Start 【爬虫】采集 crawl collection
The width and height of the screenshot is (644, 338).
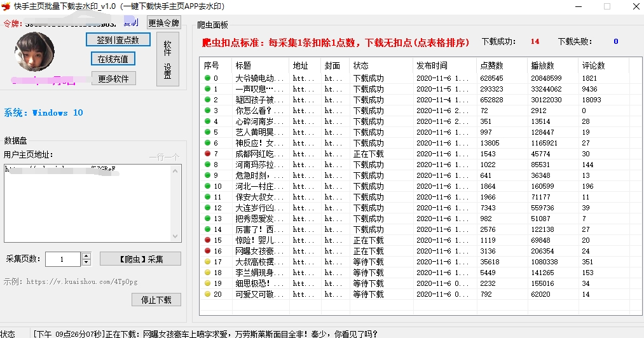[x=140, y=259]
